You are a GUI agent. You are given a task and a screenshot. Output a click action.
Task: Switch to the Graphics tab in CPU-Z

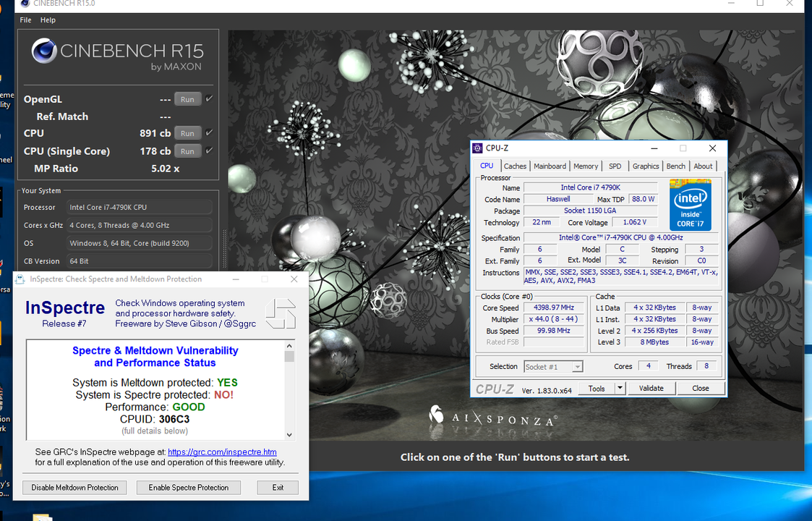646,166
